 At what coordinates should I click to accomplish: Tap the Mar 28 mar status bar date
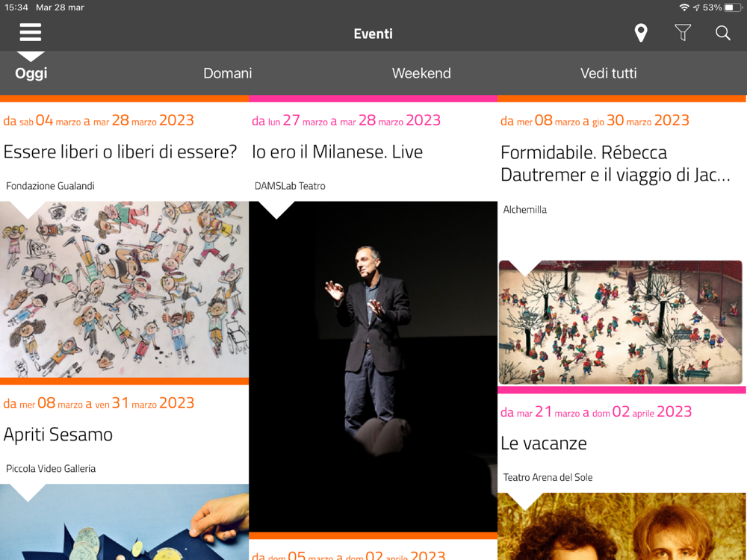coord(60,7)
